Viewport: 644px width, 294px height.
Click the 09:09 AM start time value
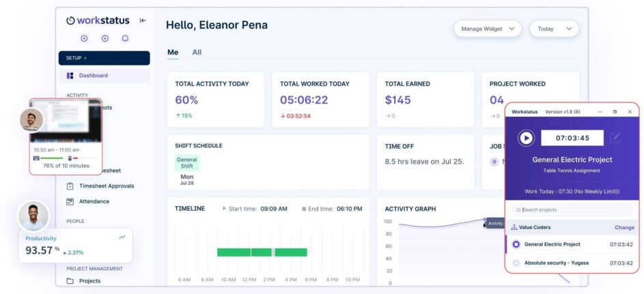pos(274,209)
